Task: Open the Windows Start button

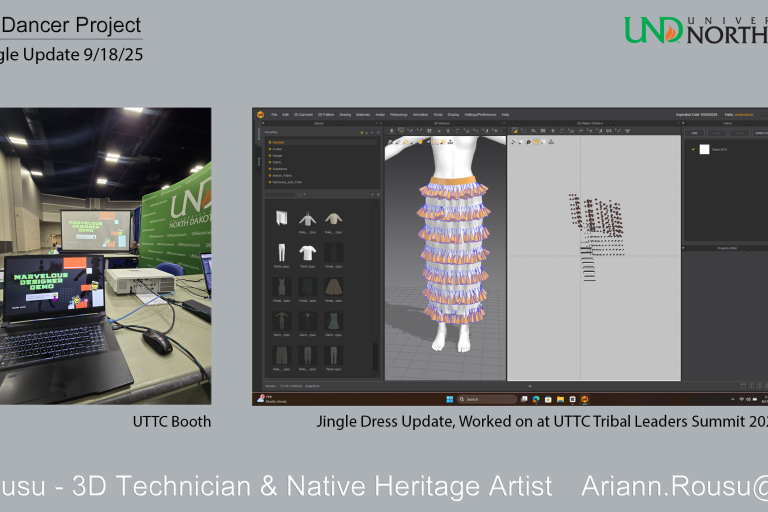Action: click(x=450, y=399)
